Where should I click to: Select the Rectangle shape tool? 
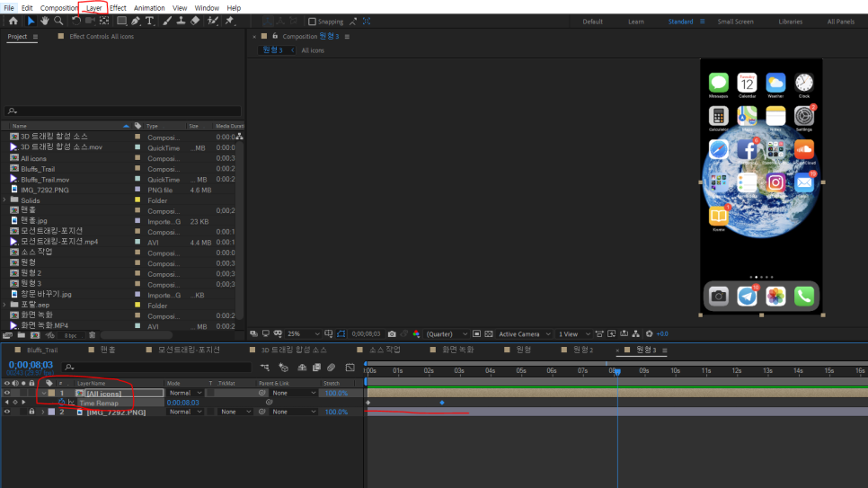click(121, 21)
